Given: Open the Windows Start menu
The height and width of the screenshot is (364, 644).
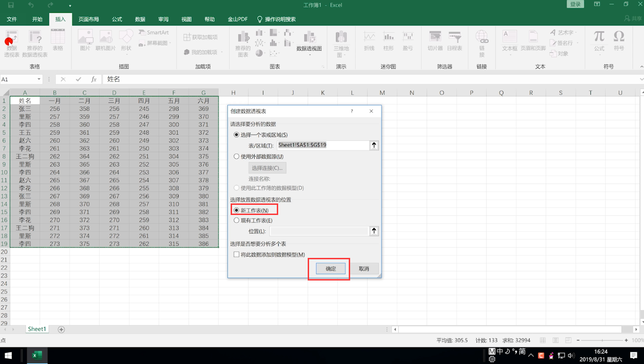Looking at the screenshot, I should [8, 356].
